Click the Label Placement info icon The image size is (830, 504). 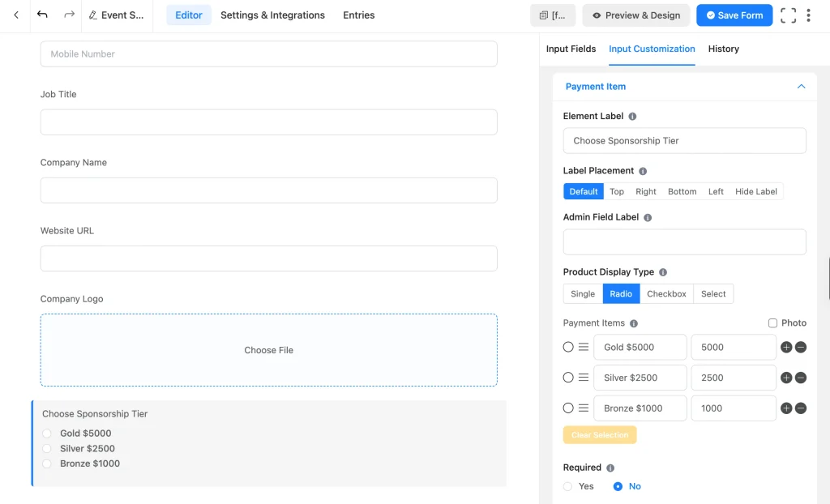[x=643, y=171]
